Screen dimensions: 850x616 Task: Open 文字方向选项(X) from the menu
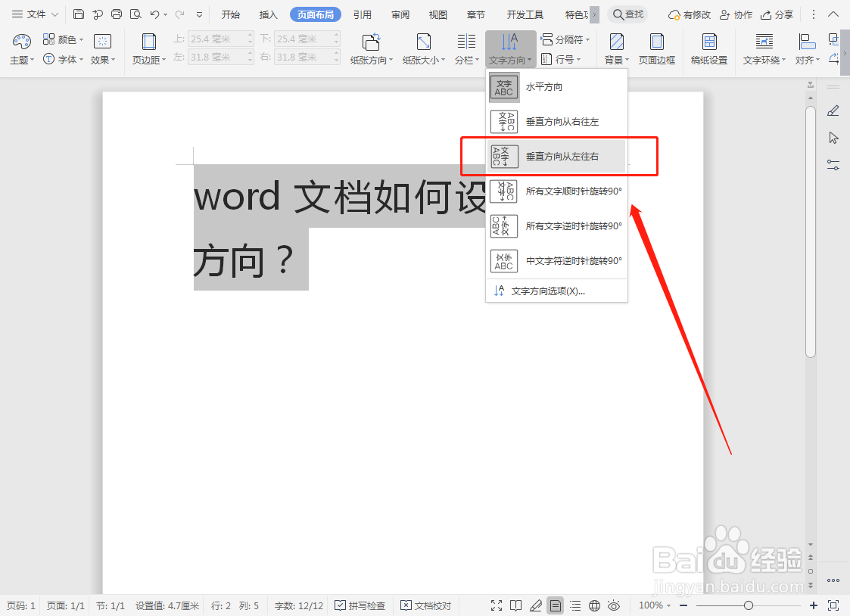pyautogui.click(x=546, y=291)
